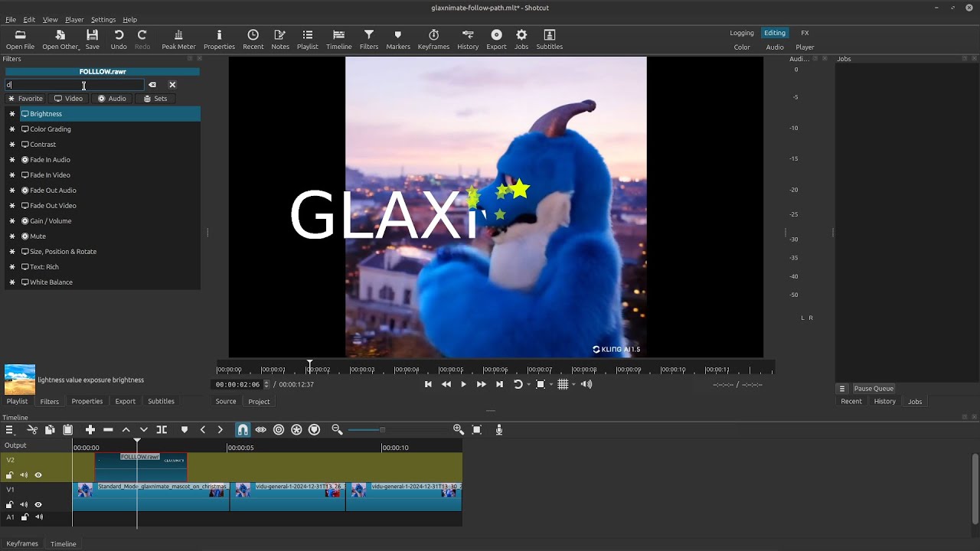Click the timeline Paste clipboard icon
980x551 pixels.
(x=67, y=430)
